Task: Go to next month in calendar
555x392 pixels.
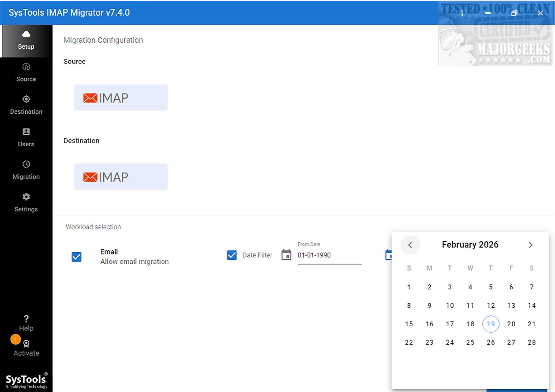Action: 531,245
